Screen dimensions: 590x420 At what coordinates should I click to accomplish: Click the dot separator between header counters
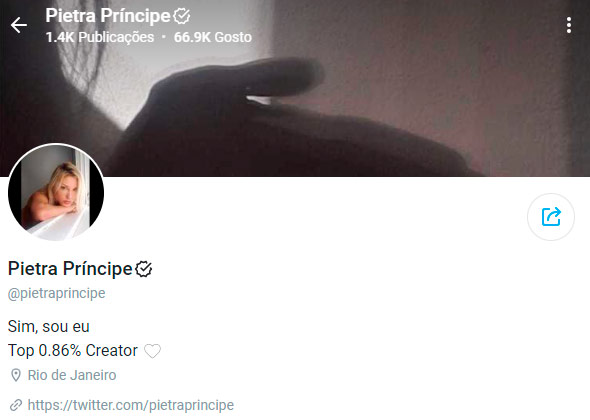(x=164, y=37)
